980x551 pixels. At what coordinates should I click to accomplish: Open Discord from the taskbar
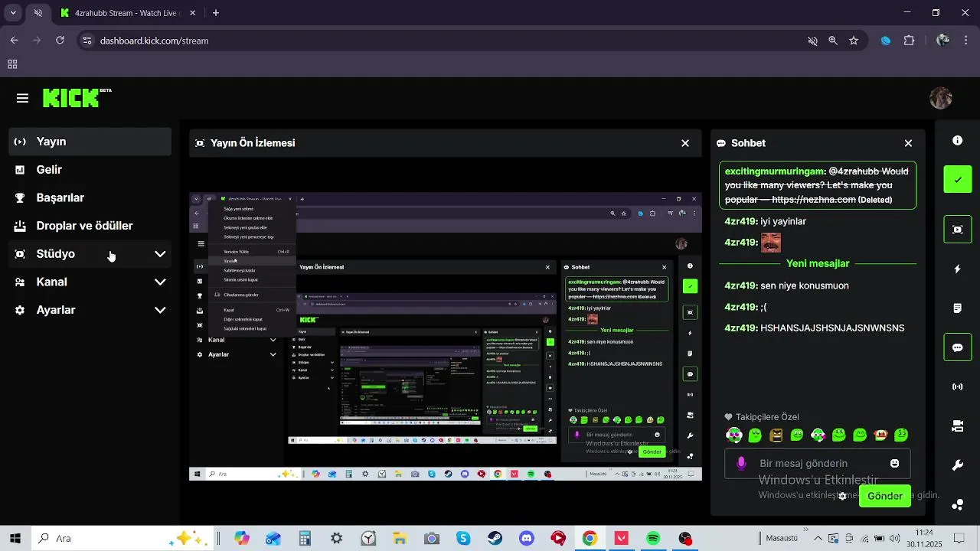(x=527, y=538)
